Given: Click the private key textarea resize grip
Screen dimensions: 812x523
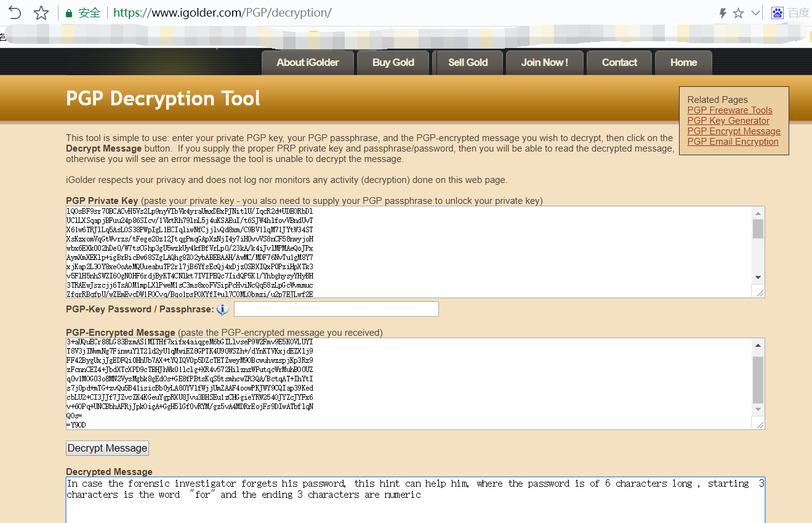Looking at the screenshot, I should coord(759,293).
